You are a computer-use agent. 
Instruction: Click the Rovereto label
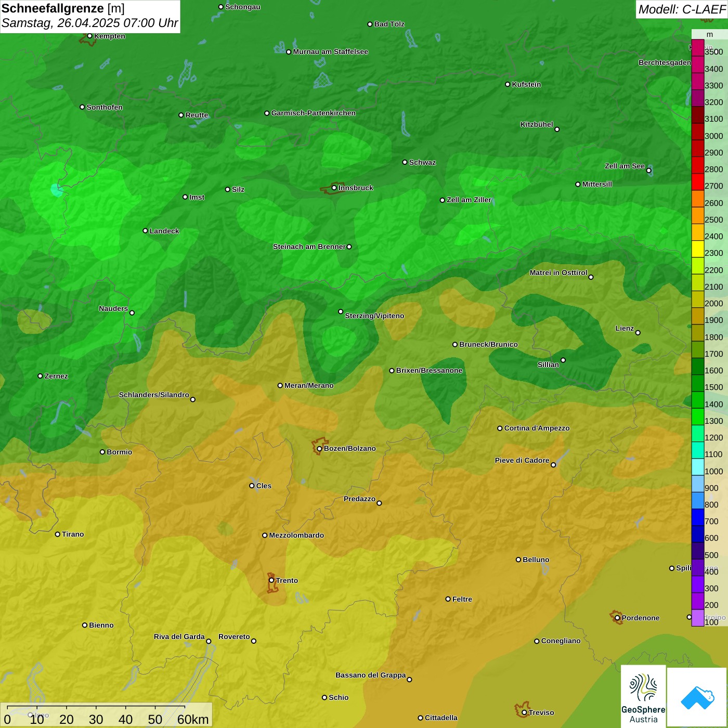(234, 636)
